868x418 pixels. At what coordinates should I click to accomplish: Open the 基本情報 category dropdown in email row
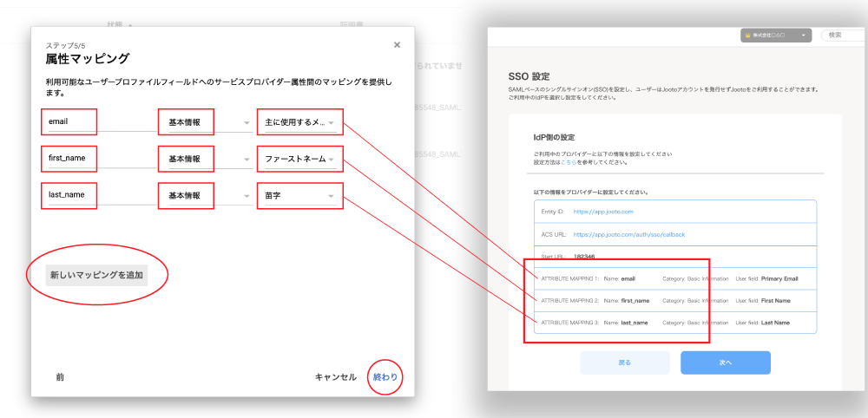pos(209,121)
